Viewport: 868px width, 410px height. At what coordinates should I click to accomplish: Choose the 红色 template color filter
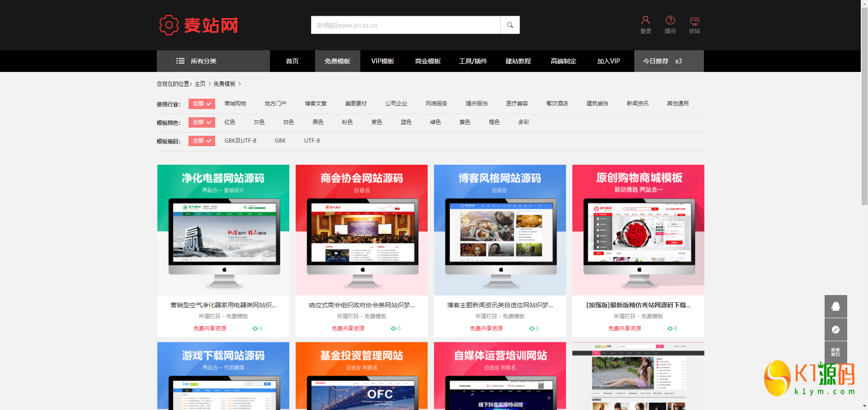point(230,122)
